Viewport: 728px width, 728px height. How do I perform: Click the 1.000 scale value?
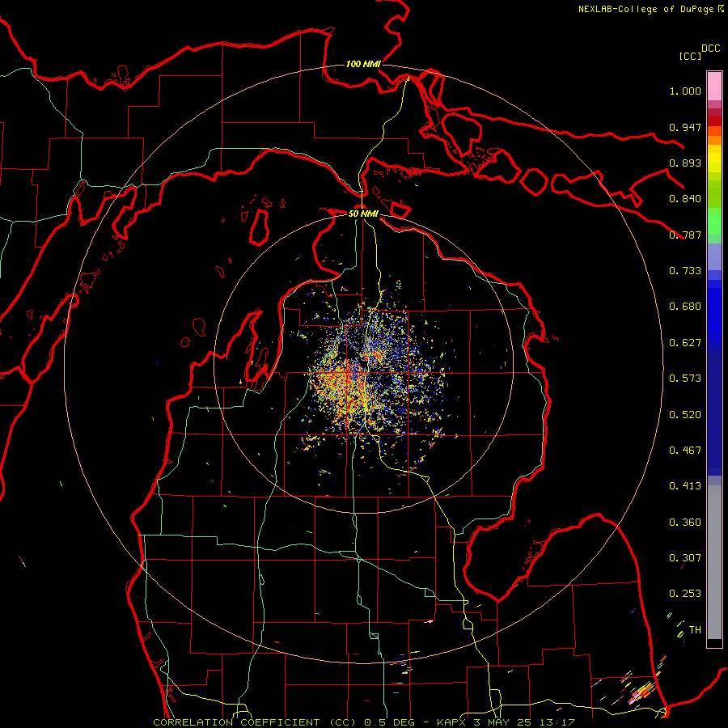685,91
